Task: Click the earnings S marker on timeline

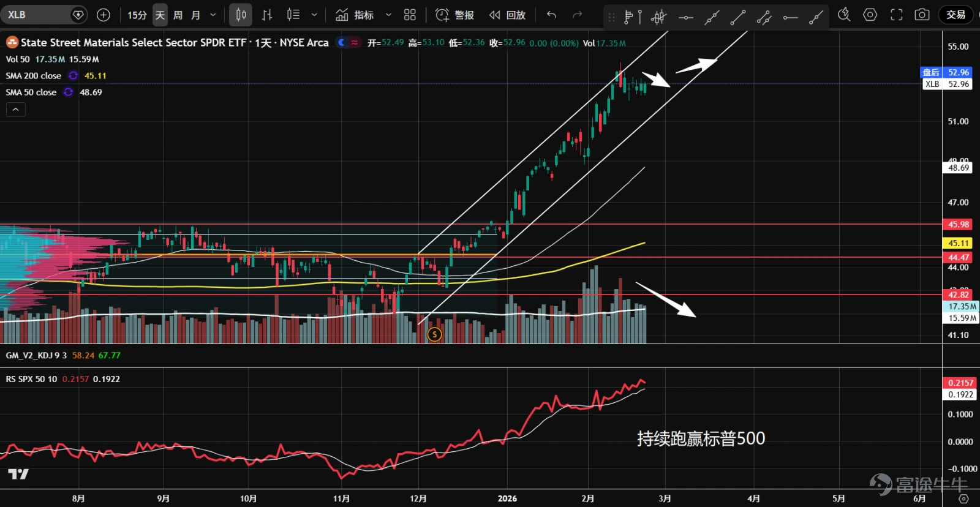Action: point(434,334)
